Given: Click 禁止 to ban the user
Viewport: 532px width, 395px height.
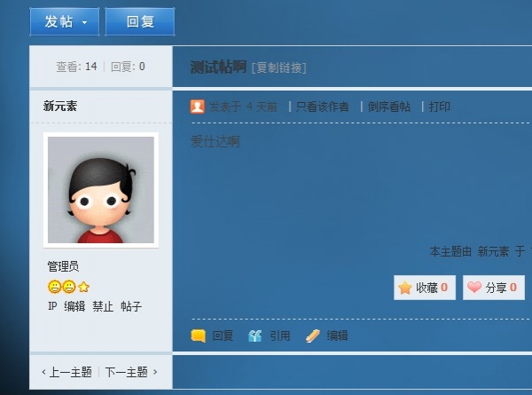Looking at the screenshot, I should (x=103, y=306).
